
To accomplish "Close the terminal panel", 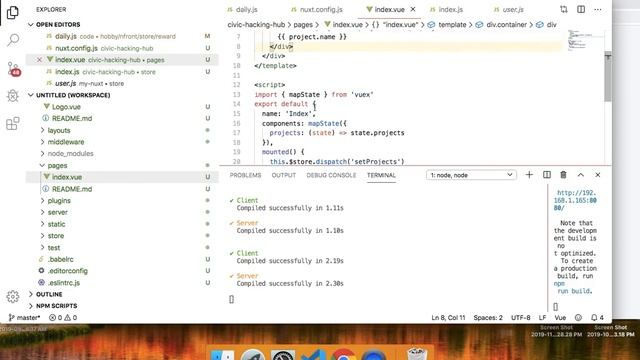I will click(x=598, y=175).
